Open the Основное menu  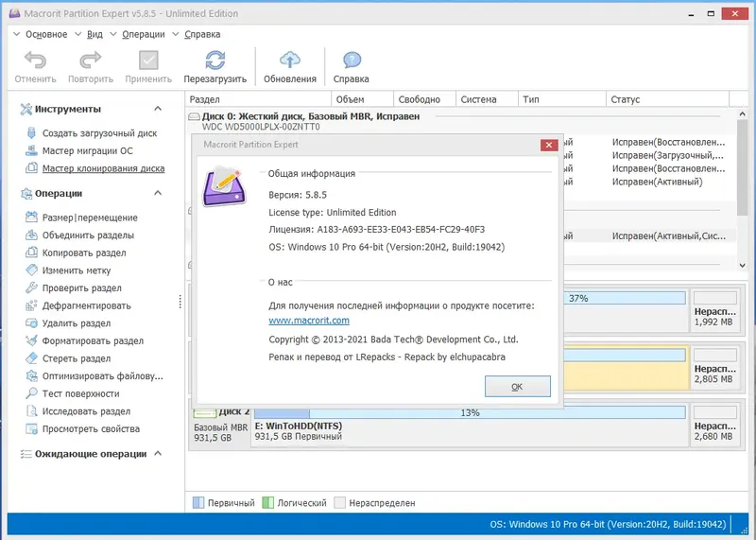point(46,34)
